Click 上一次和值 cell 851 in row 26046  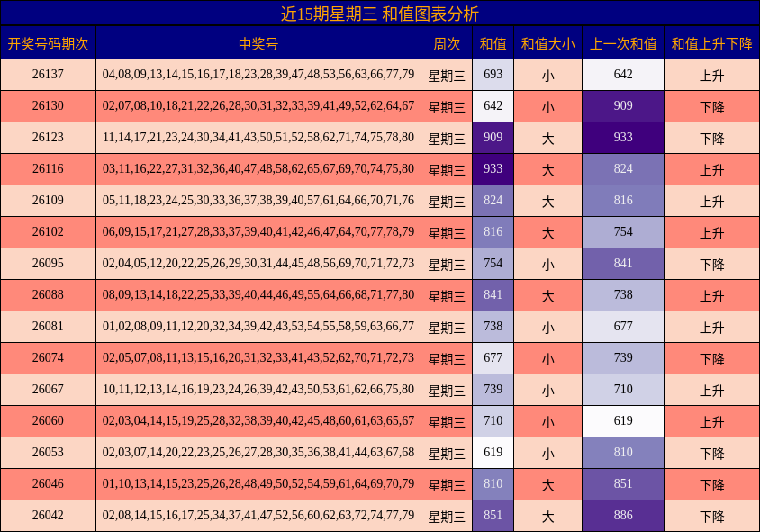(623, 484)
